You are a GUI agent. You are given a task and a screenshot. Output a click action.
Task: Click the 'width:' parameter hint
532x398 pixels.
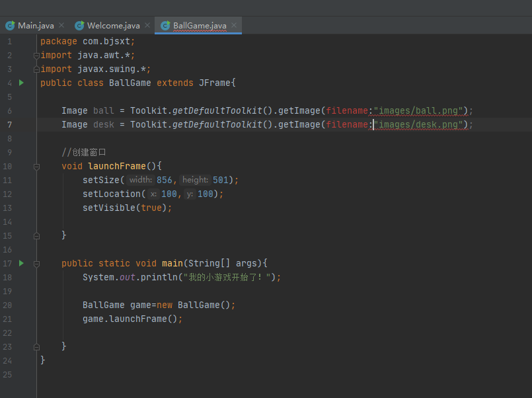pos(141,180)
